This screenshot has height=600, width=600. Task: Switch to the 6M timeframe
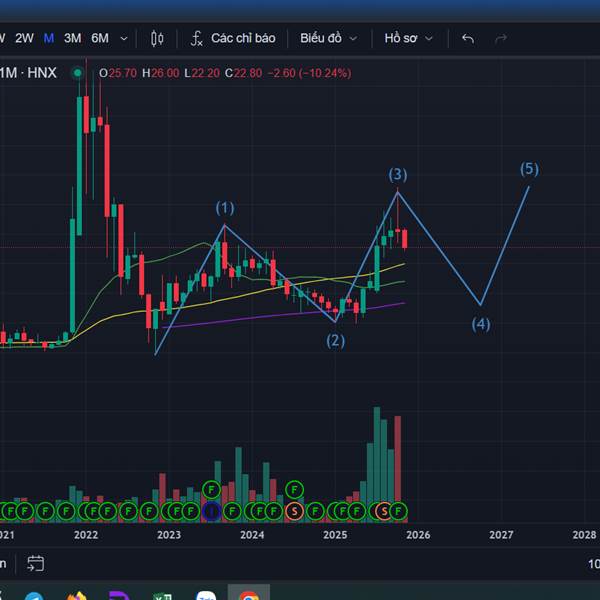100,38
